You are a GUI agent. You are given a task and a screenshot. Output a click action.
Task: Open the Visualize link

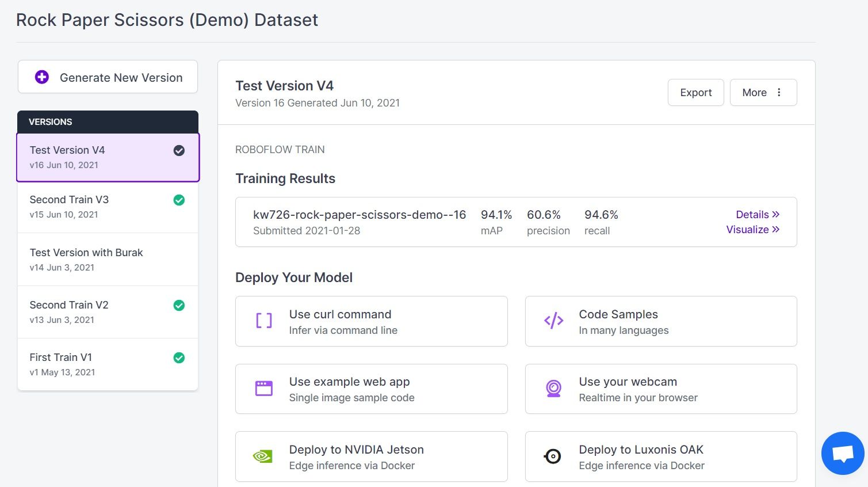753,229
